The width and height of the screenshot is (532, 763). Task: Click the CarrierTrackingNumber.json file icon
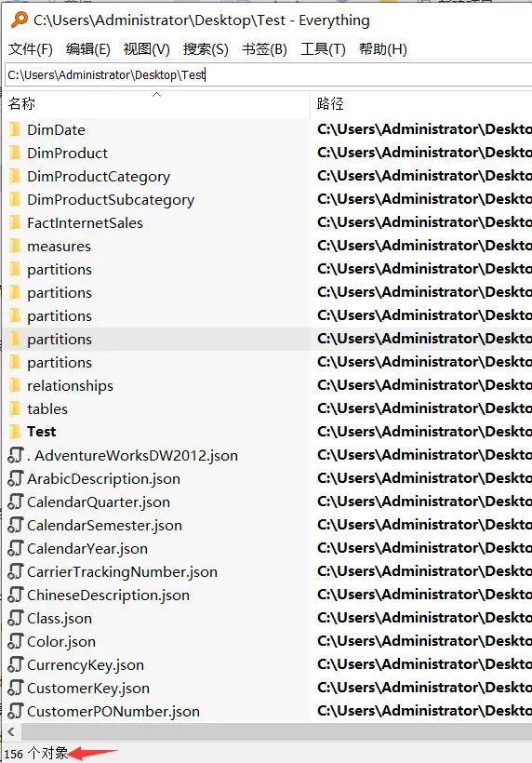(15, 571)
